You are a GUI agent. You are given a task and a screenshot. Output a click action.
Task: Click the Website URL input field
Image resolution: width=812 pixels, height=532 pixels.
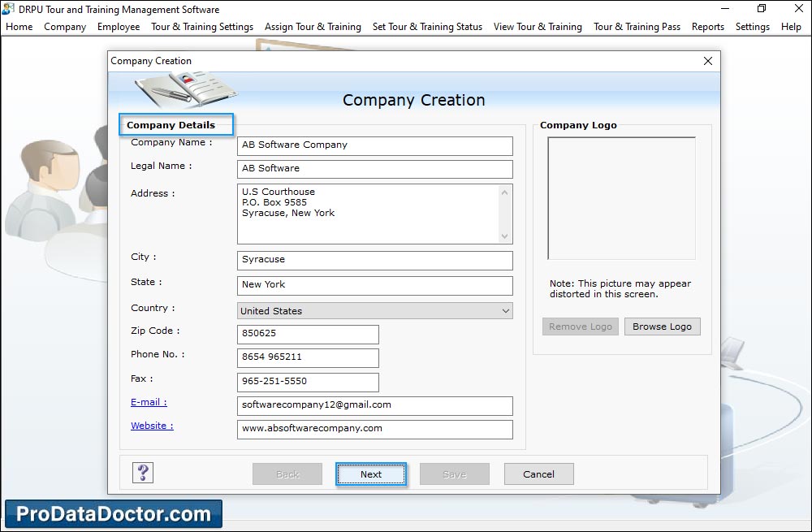[x=375, y=429]
